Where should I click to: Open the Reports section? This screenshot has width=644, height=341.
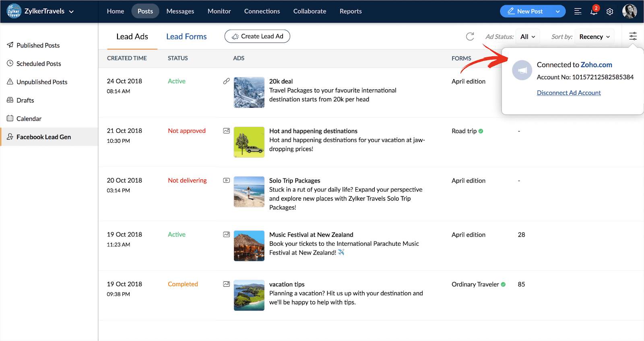pyautogui.click(x=351, y=11)
